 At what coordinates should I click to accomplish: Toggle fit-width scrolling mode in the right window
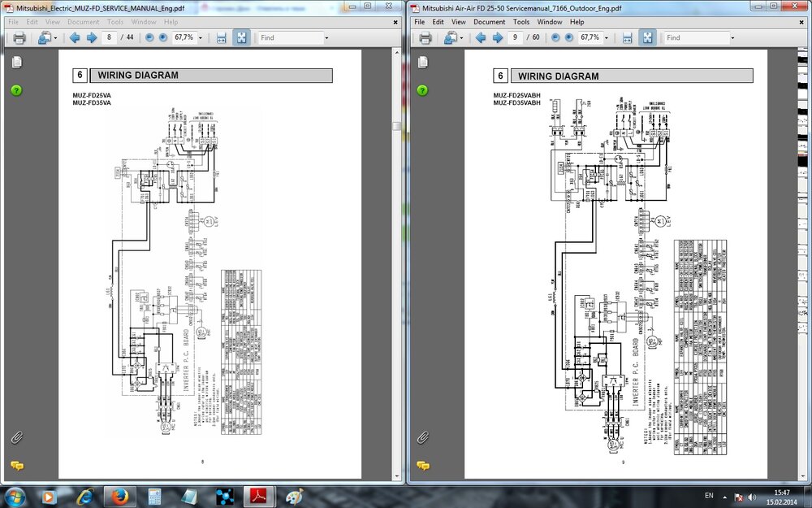pos(627,37)
